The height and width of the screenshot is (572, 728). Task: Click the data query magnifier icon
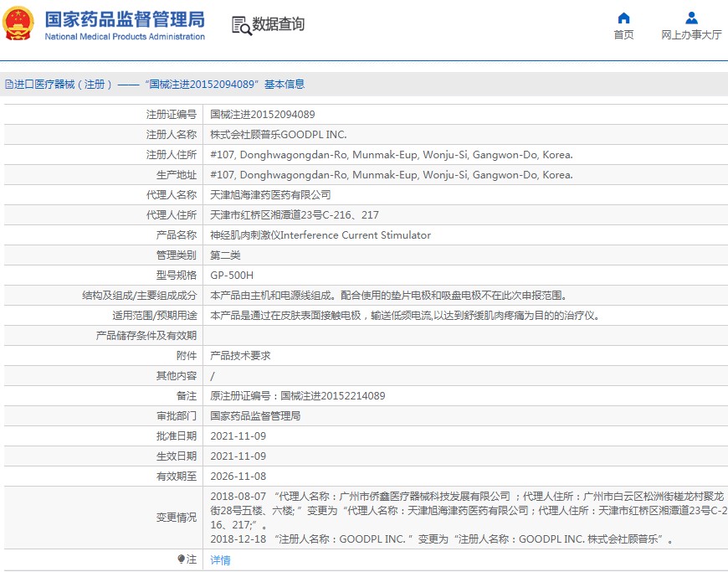pos(241,25)
